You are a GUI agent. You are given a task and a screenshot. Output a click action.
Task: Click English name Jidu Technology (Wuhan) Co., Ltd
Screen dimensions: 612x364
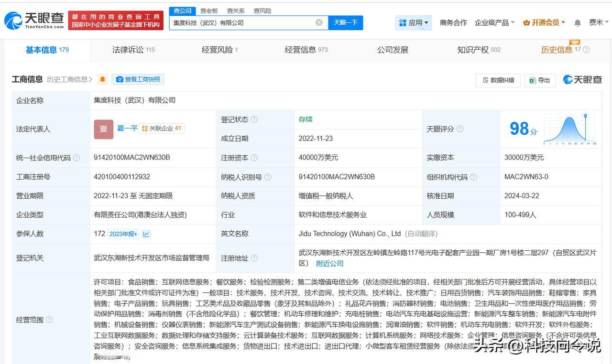(x=350, y=234)
